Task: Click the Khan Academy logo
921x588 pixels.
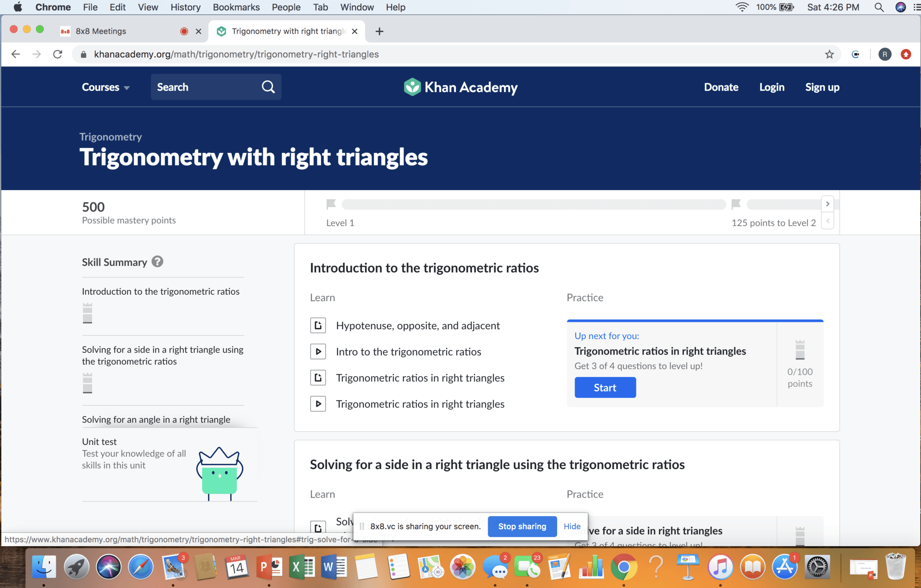Action: tap(460, 87)
